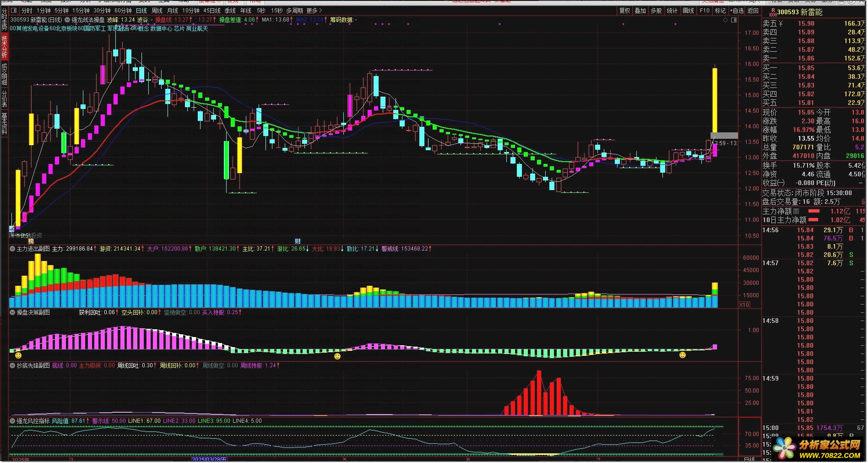868x463 pixels.
Task: Select the 日线 period
Action: pos(141,11)
